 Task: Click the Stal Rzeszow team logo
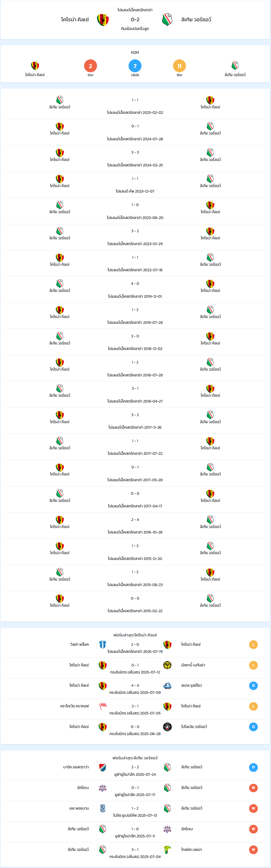click(167, 685)
